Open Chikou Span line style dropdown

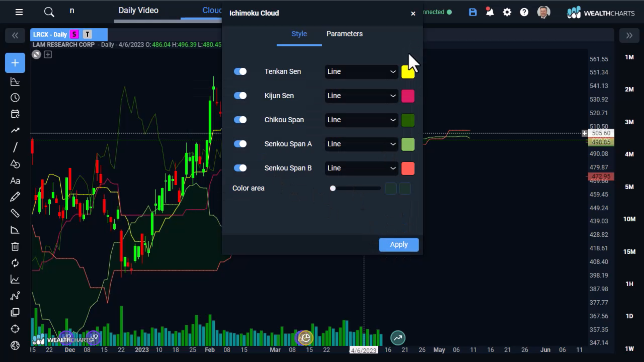tap(362, 120)
